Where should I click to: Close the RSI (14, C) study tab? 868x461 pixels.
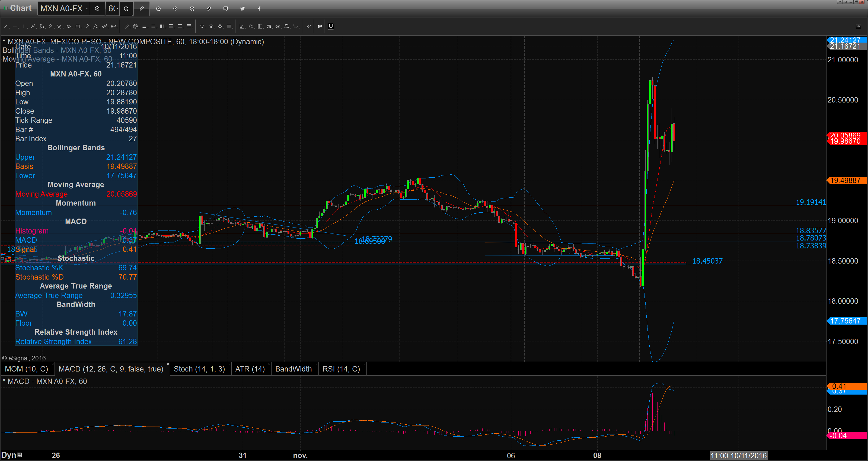tap(365, 364)
